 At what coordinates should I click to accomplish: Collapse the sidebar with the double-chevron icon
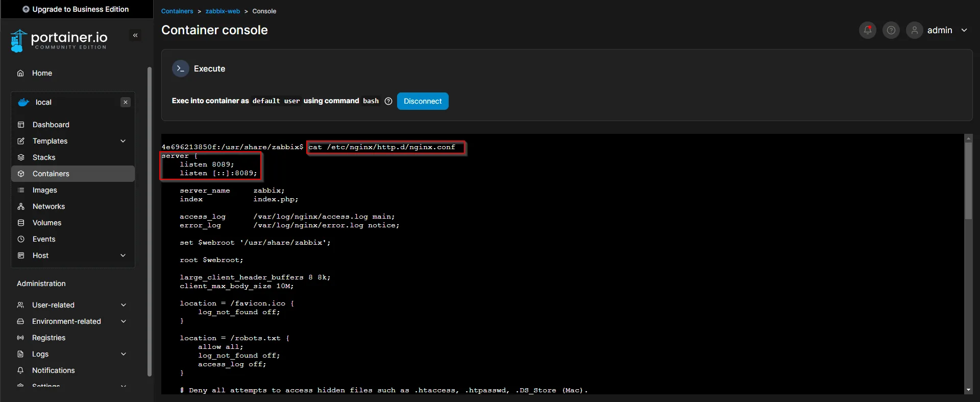(x=135, y=35)
